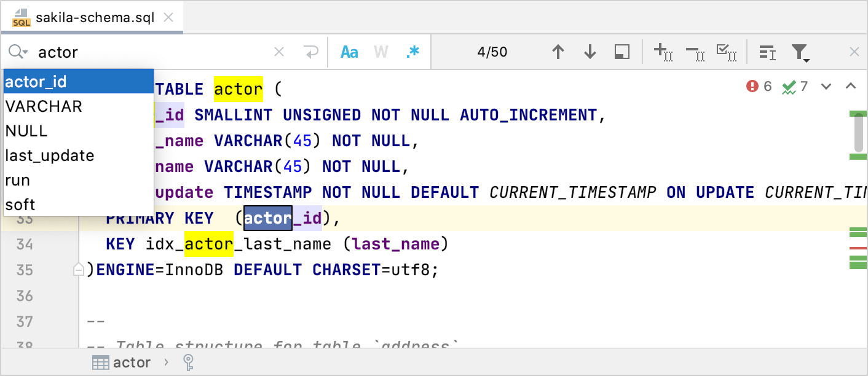868x376 pixels.
Task: Go to previous occurrence with up arrow
Action: click(x=558, y=52)
